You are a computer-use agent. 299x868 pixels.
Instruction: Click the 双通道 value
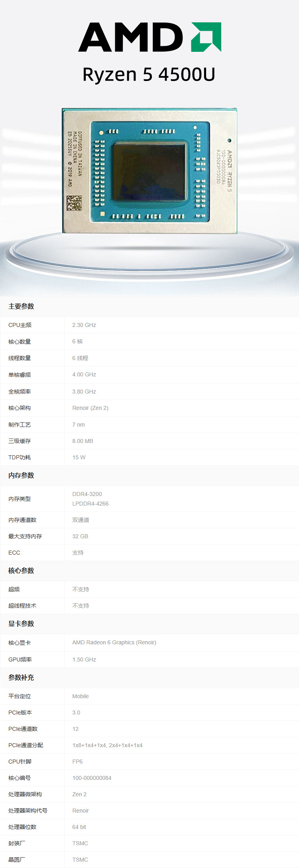pos(81,520)
